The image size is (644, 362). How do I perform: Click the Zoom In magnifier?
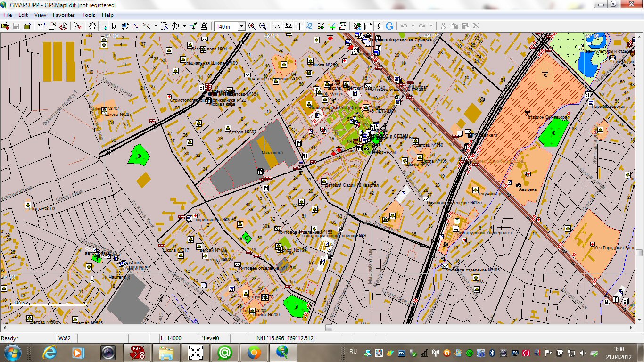pos(252,26)
